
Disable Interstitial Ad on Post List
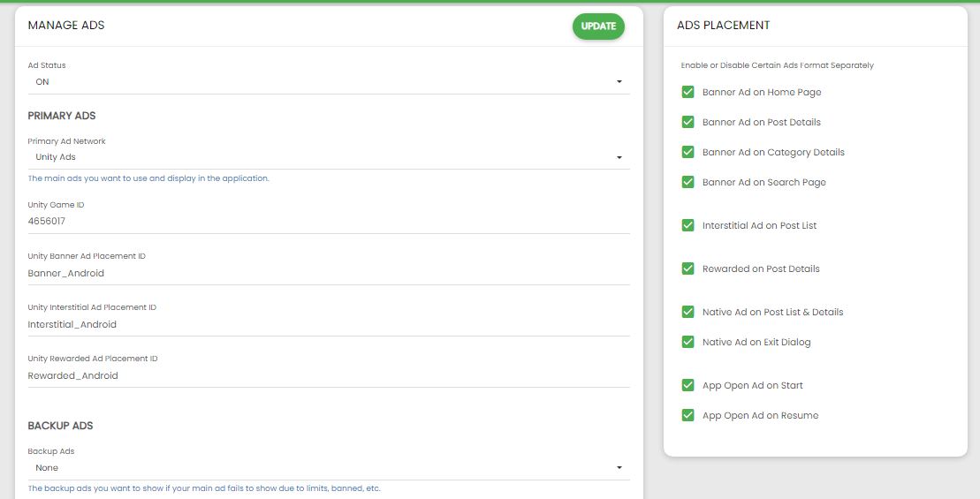pos(688,225)
